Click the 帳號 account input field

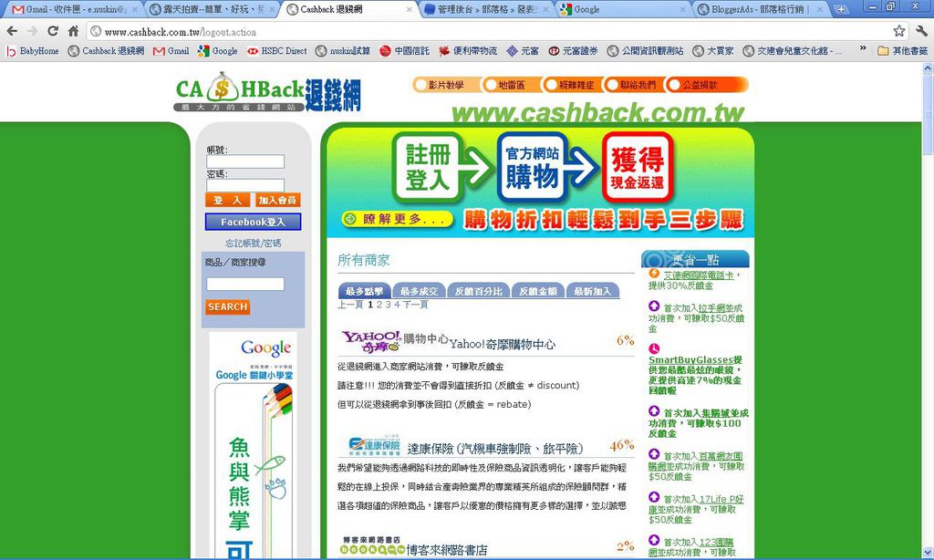[x=245, y=161]
